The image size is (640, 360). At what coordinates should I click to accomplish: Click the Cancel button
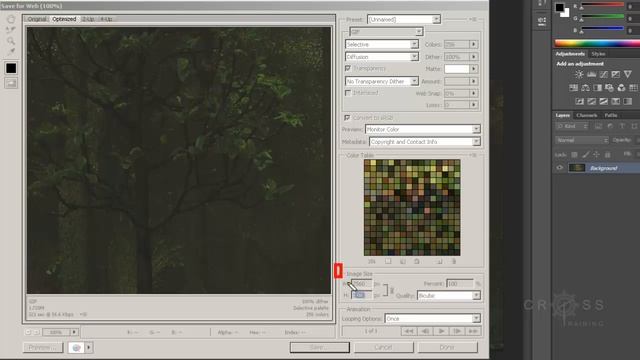(383, 347)
